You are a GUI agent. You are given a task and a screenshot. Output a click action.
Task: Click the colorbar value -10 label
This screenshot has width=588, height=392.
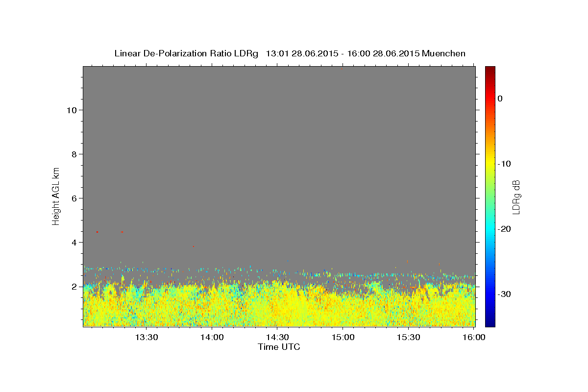coord(504,164)
